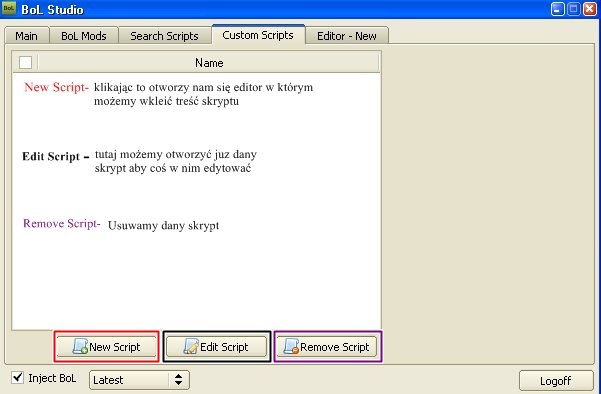Click the Name column header
The width and height of the screenshot is (601, 394).
(209, 62)
